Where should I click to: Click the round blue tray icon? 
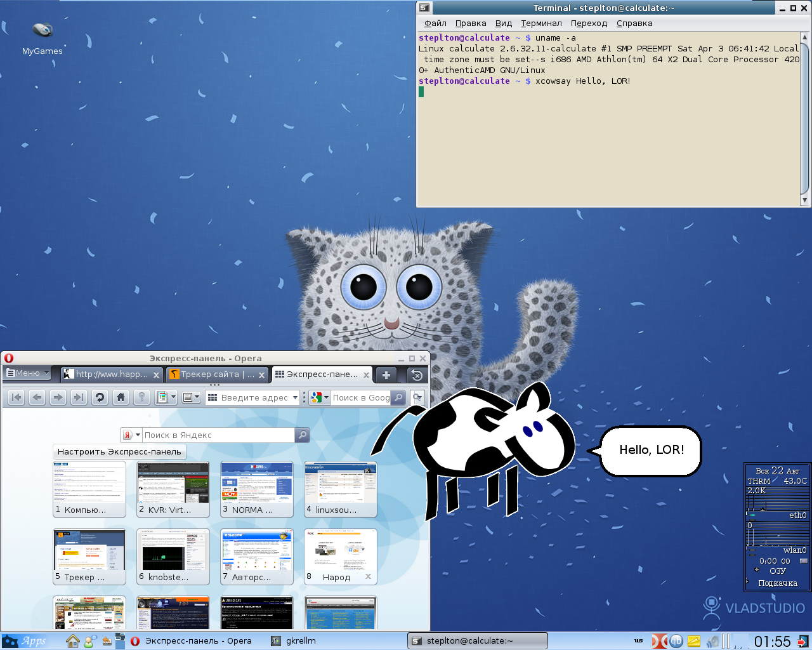click(x=676, y=641)
